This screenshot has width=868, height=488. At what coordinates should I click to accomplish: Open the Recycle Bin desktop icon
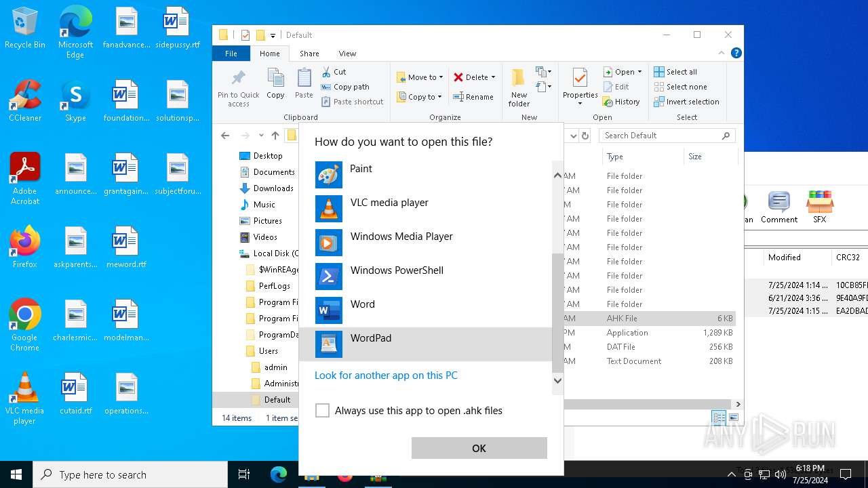[x=25, y=28]
